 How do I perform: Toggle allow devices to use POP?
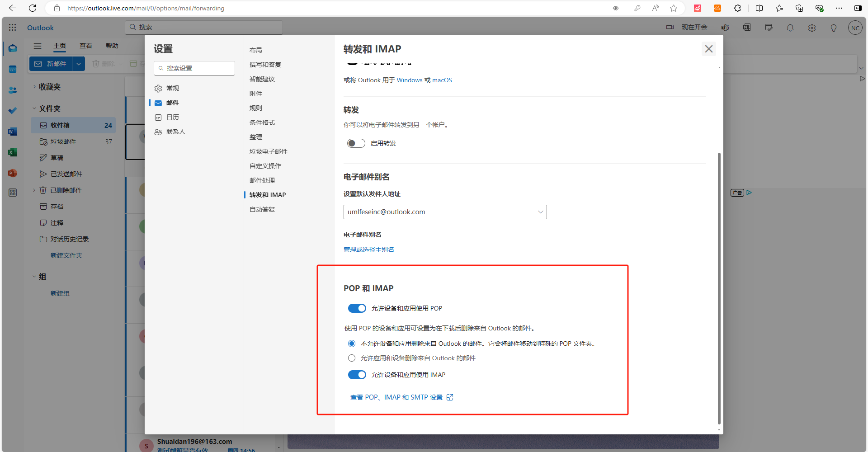pyautogui.click(x=357, y=308)
